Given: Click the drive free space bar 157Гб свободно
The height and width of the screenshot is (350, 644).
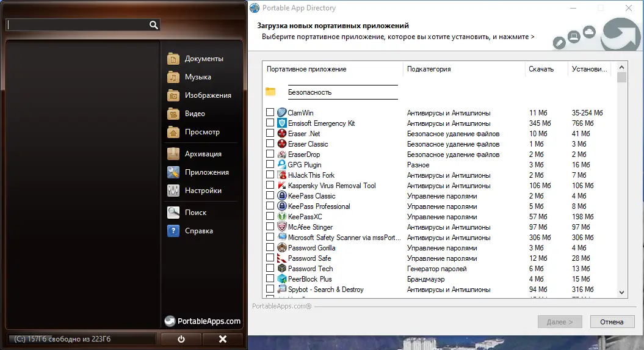Looking at the screenshot, I should tap(81, 339).
